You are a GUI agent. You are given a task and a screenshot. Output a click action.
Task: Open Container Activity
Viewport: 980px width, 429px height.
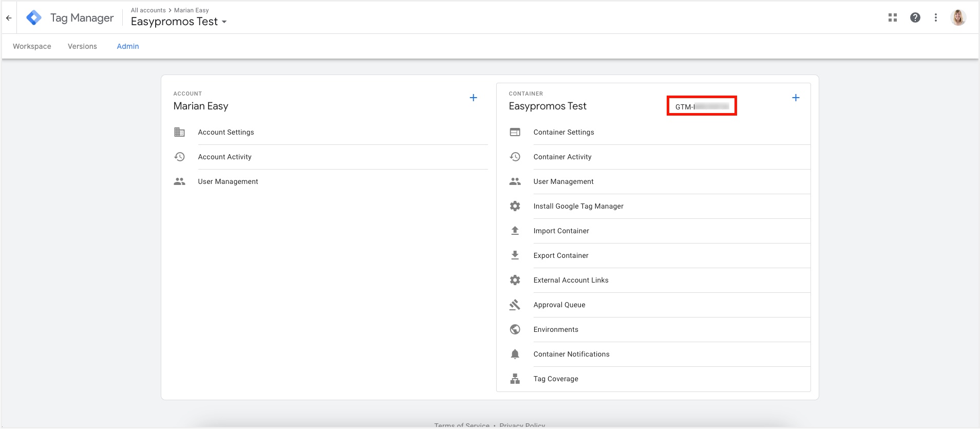(562, 157)
